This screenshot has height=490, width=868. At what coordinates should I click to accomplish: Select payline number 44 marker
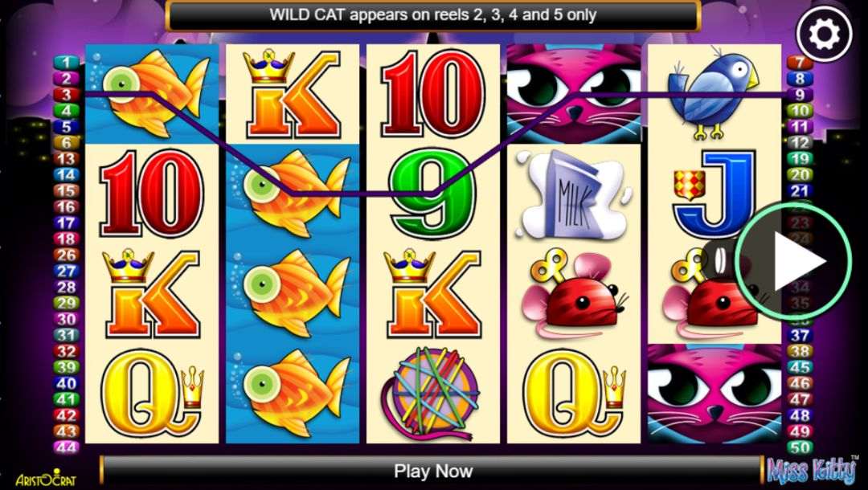tap(66, 447)
